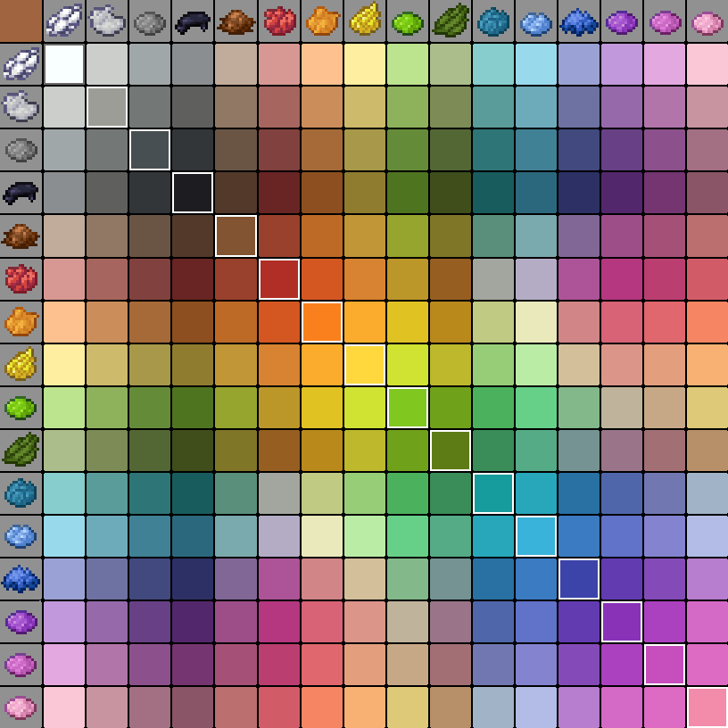
Task: Pick the outlined pure yellow diagonal swatch
Action: (365, 365)
